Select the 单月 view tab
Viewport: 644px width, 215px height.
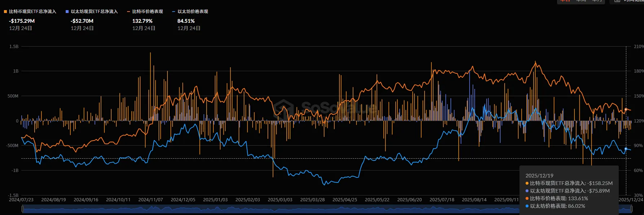597,1
